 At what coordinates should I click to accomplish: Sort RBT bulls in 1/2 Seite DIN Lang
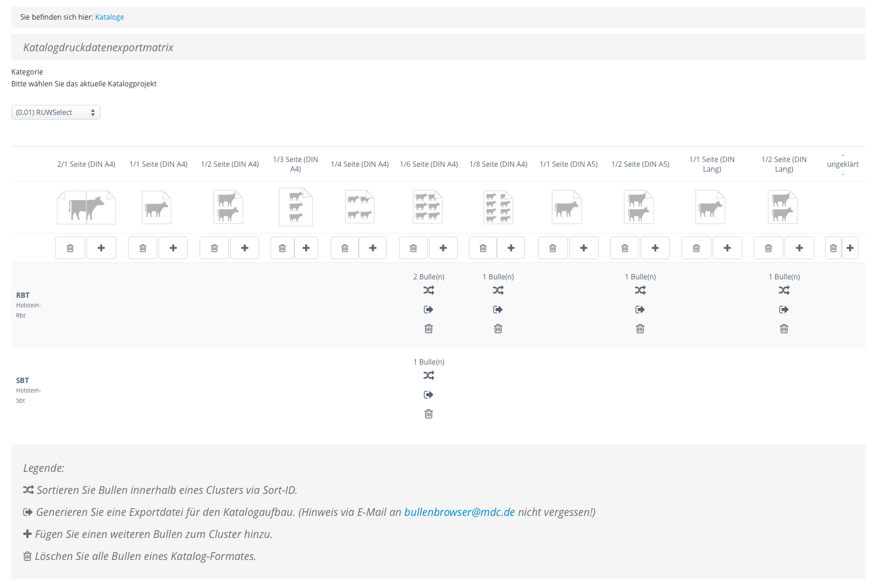(784, 290)
